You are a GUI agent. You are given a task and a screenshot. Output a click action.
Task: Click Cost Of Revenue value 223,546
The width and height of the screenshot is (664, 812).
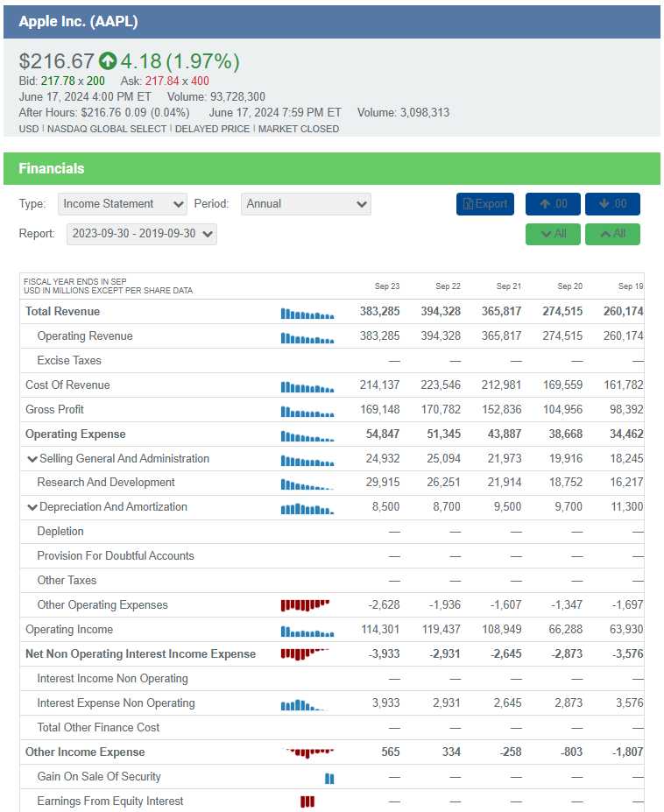[x=441, y=385]
